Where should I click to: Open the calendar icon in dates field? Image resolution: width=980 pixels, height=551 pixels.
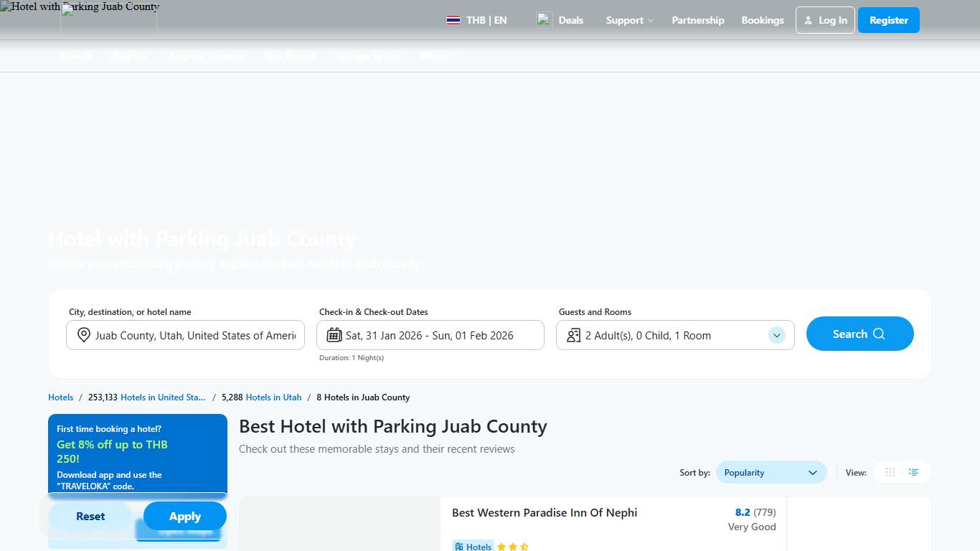point(334,335)
